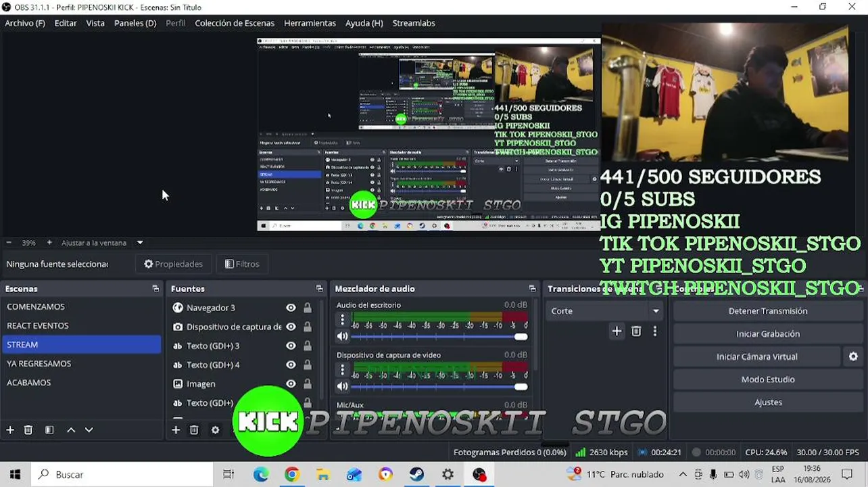This screenshot has height=487, width=868.
Task: Hide the Dispositivo de captura source
Action: (x=291, y=327)
